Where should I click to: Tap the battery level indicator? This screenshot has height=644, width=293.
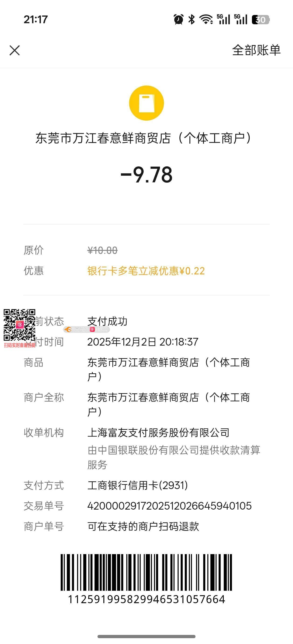(261, 20)
